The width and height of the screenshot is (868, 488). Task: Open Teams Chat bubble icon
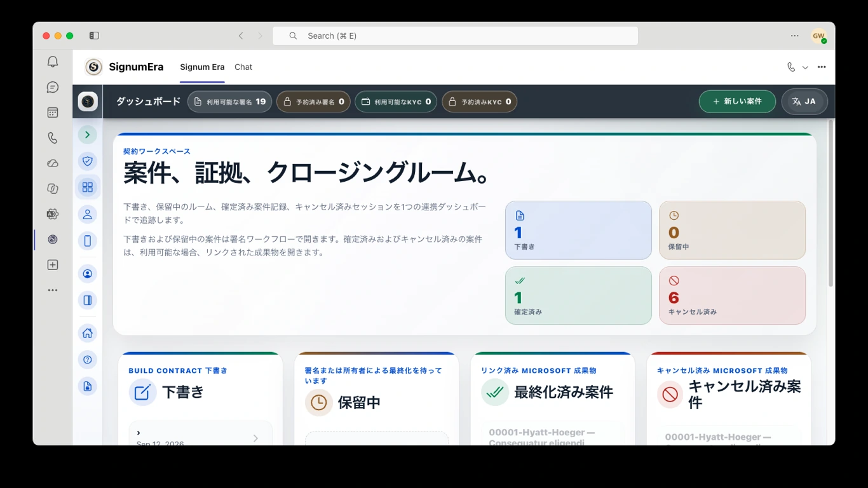click(53, 87)
